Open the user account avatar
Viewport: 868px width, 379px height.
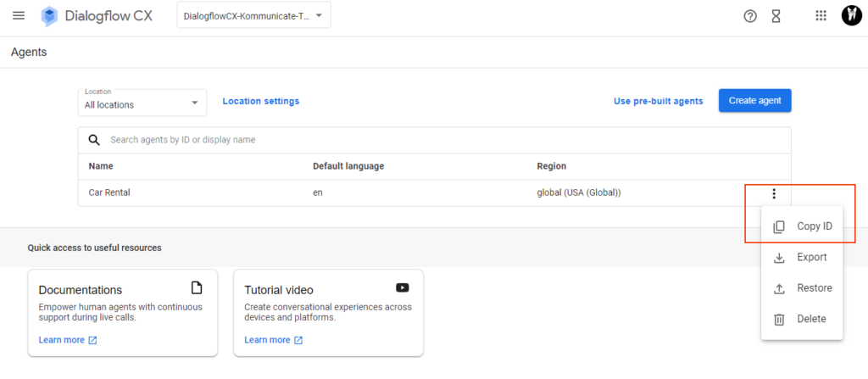click(851, 15)
